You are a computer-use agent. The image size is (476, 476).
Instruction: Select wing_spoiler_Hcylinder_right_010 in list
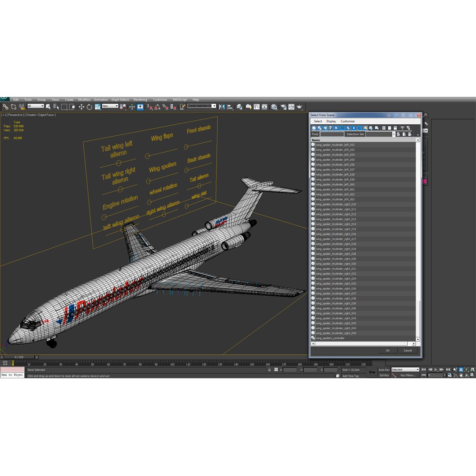pyautogui.click(x=336, y=205)
